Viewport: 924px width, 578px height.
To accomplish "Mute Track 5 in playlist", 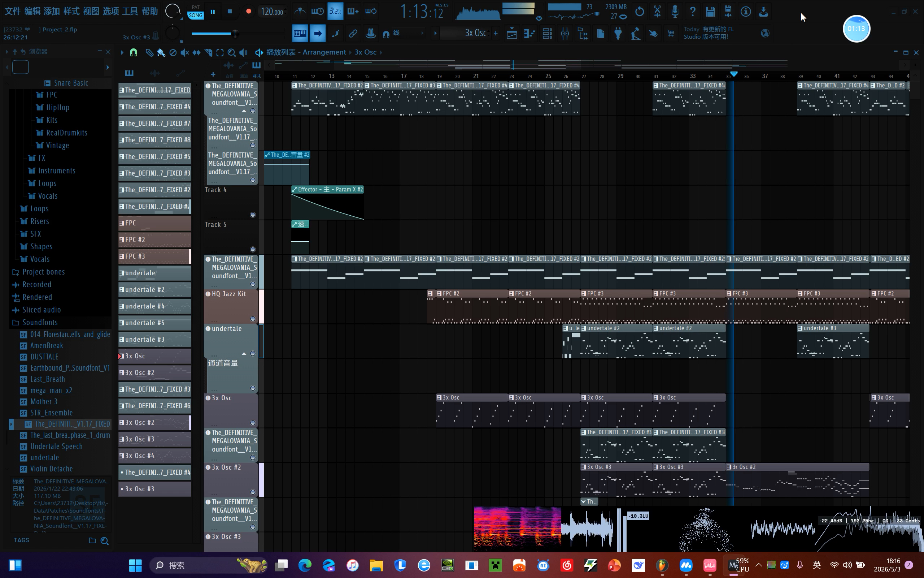I will [x=252, y=250].
